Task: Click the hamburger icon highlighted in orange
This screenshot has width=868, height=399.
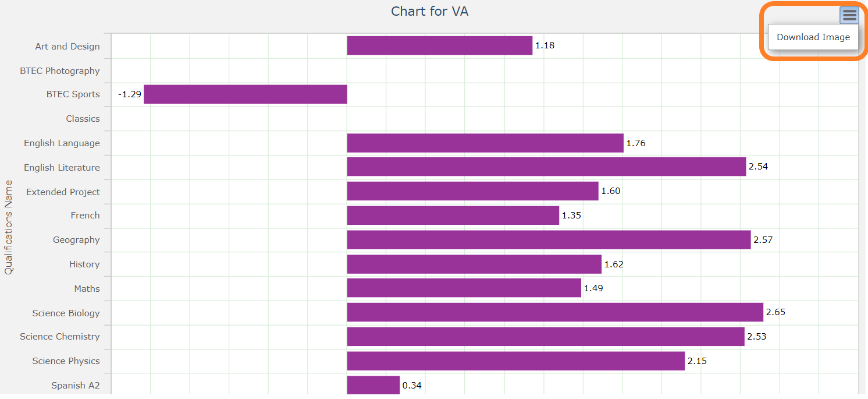Action: [x=849, y=15]
